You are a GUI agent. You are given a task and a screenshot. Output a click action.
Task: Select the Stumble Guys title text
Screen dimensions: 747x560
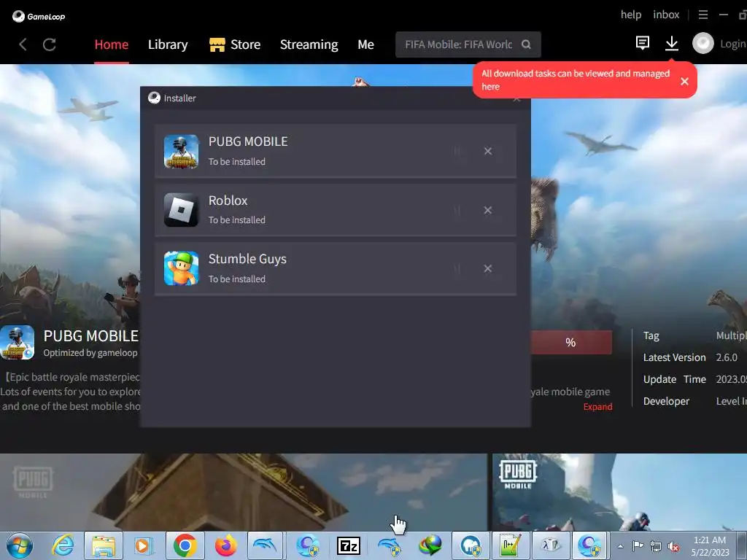point(247,259)
